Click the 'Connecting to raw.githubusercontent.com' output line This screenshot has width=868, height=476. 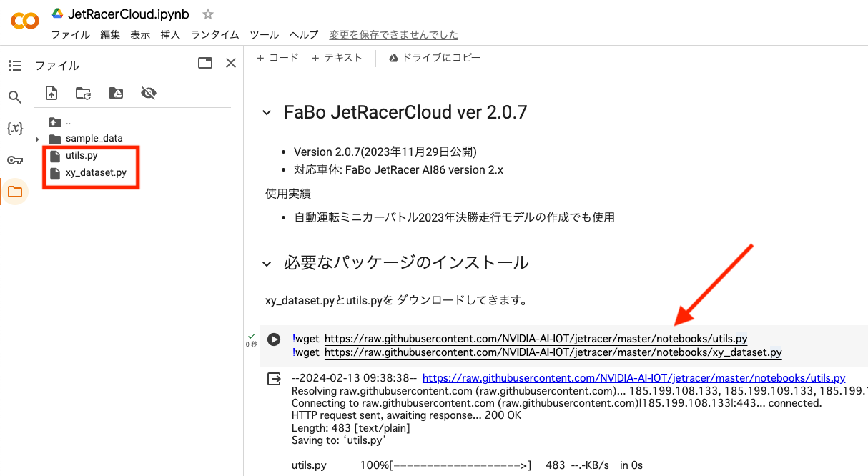tap(557, 403)
